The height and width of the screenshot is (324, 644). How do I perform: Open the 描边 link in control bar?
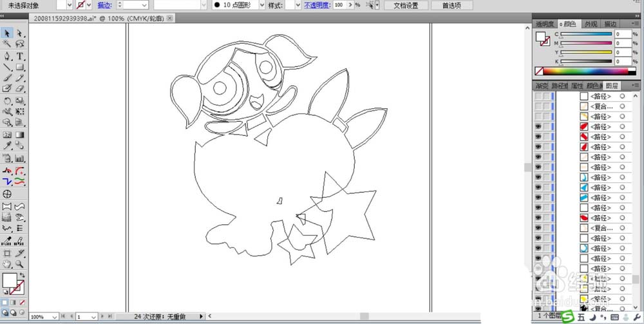coord(104,5)
